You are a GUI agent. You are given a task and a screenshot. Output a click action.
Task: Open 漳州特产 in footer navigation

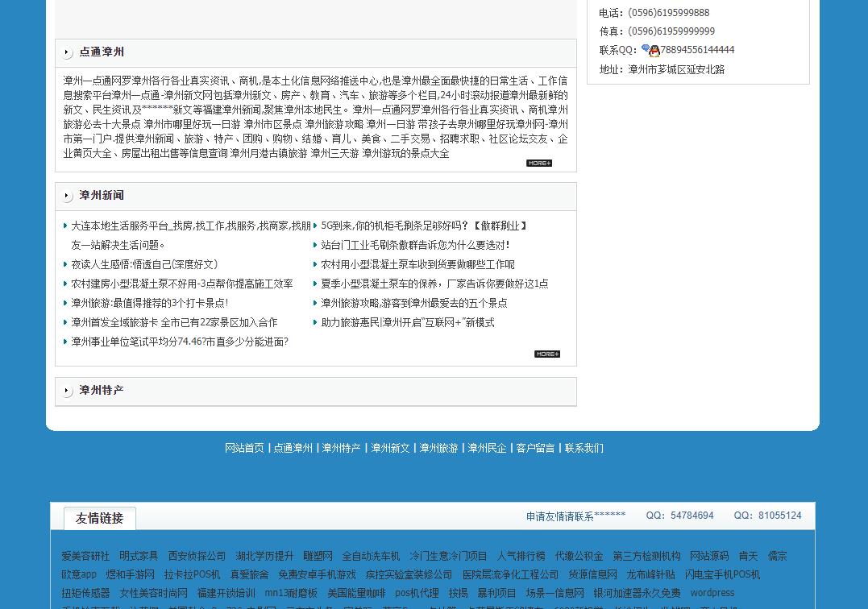341,448
